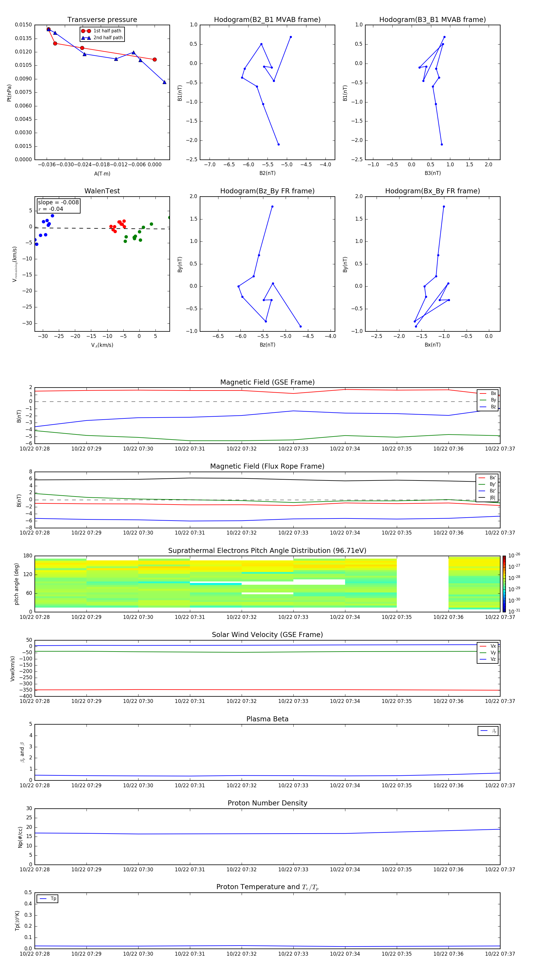This screenshot has width=535, height=980.
Task: Click the '10/22 07:37' tick under Proton Temperature
Action: point(500,954)
